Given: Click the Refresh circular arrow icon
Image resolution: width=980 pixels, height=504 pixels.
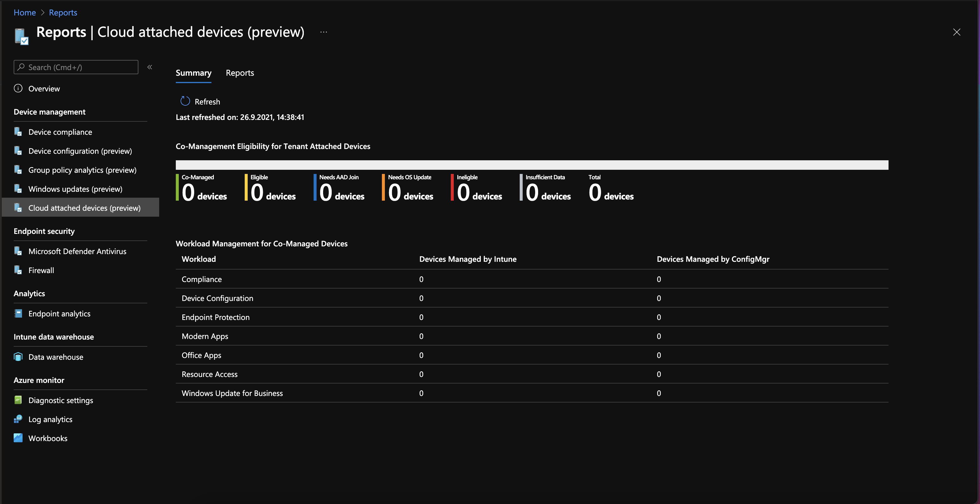Looking at the screenshot, I should point(185,101).
